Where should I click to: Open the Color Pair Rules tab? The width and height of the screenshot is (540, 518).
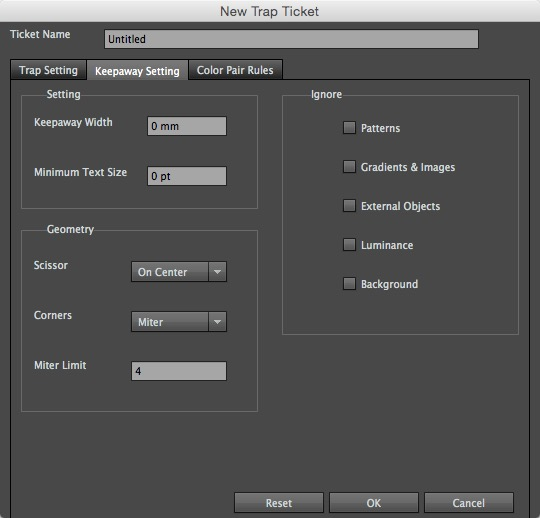pyautogui.click(x=235, y=70)
